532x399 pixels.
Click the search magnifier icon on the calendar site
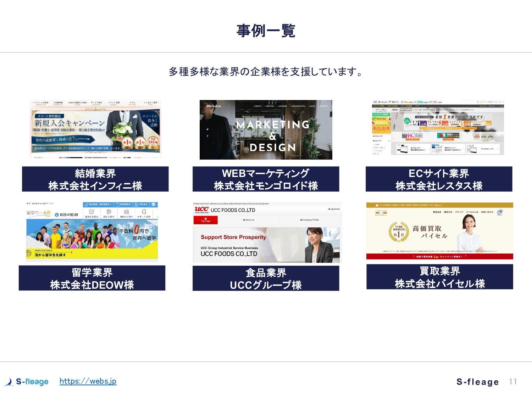click(x=478, y=102)
